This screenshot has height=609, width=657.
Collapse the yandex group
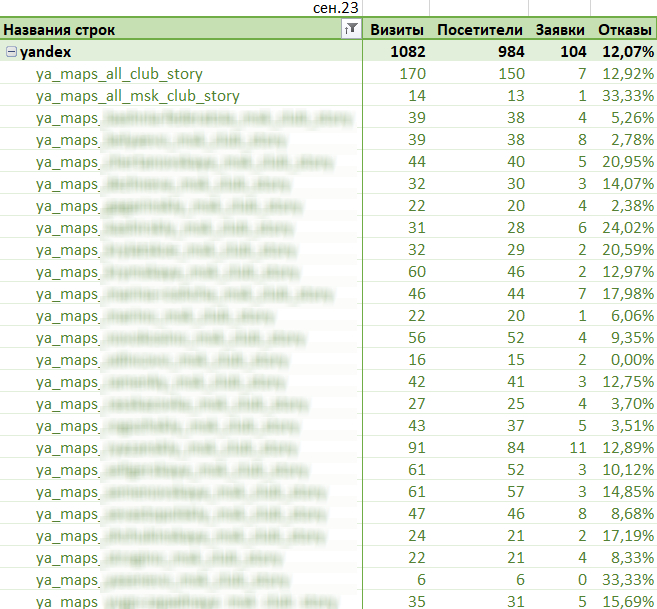(11, 52)
